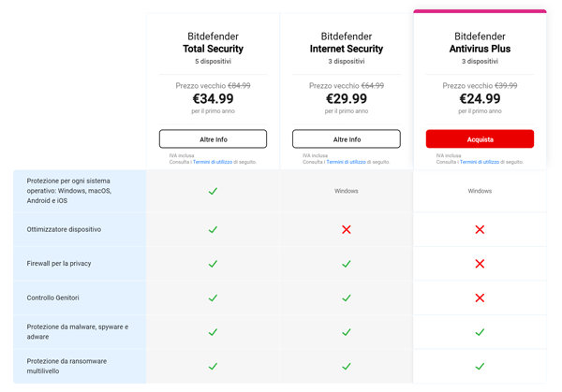Click red X for Antivirus Plus Ottimizzatore dispositivo
562x392 pixels.
point(480,229)
